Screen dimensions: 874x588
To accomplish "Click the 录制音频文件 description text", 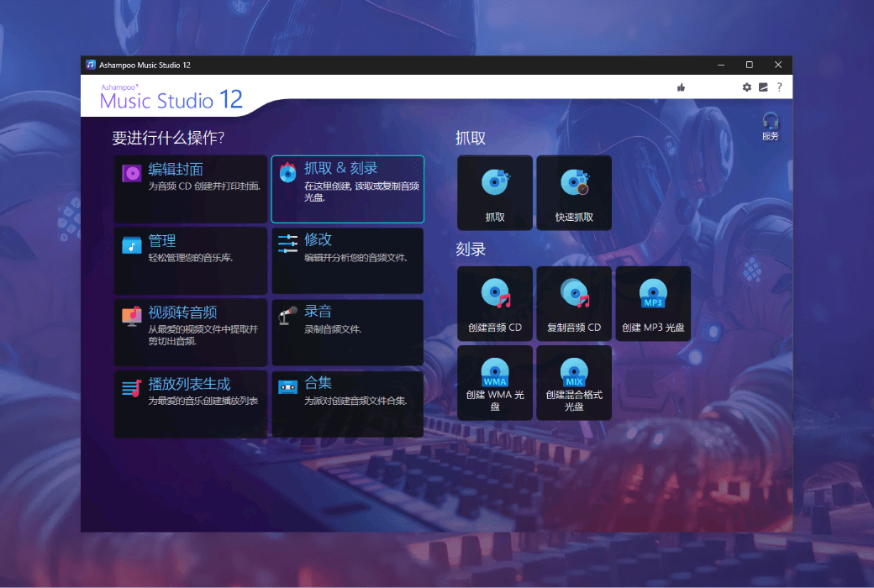I will (333, 329).
